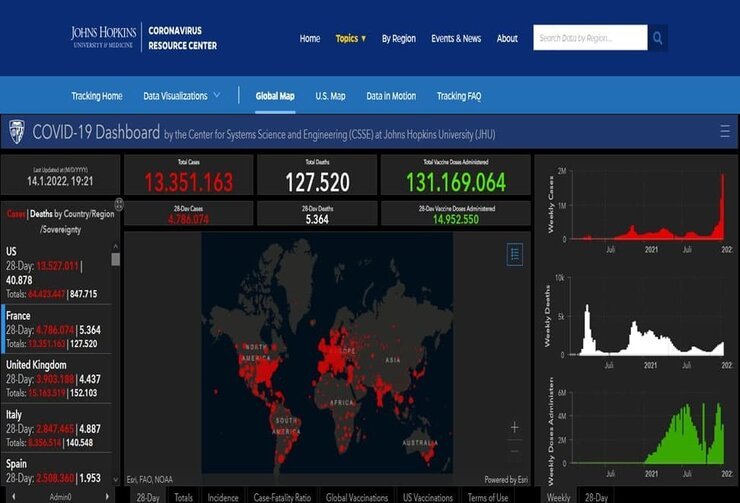Zoom out the map with minus icon

click(514, 452)
